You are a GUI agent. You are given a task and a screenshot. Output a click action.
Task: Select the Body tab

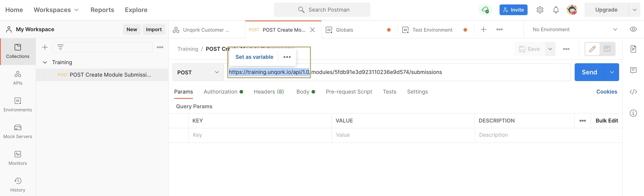[x=306, y=92]
